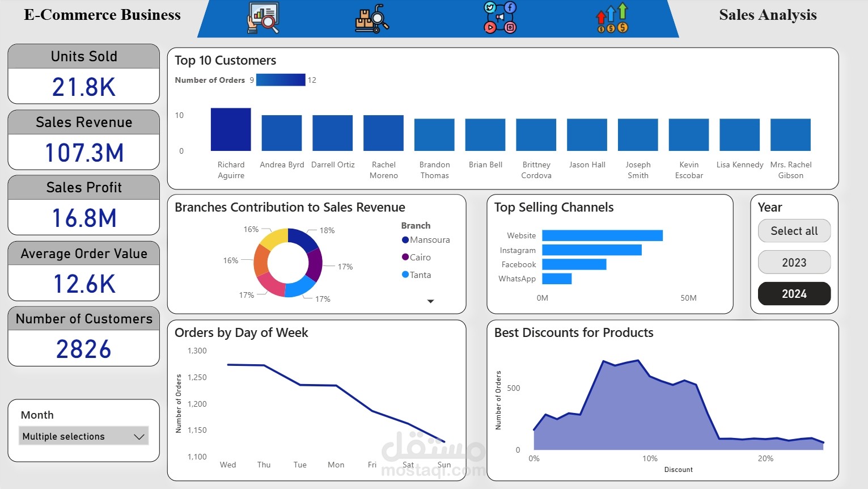Open the products inventory page icon
868x489 pixels.
[372, 18]
